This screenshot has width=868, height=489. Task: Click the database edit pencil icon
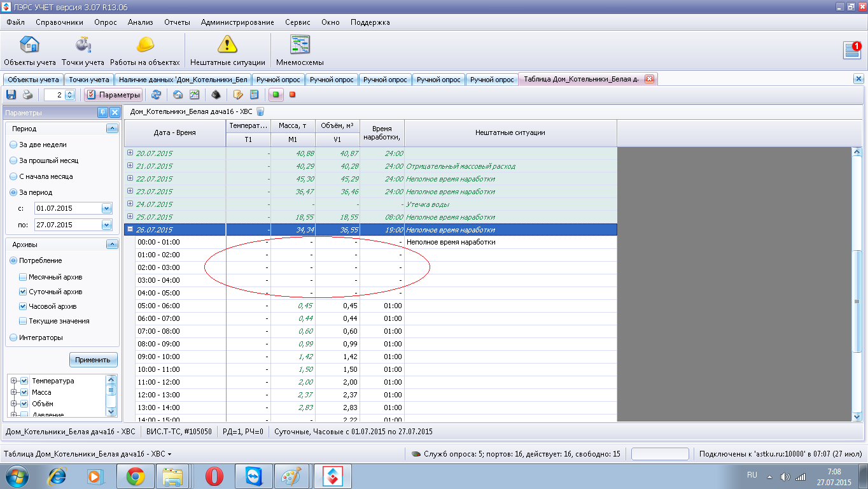tap(238, 95)
